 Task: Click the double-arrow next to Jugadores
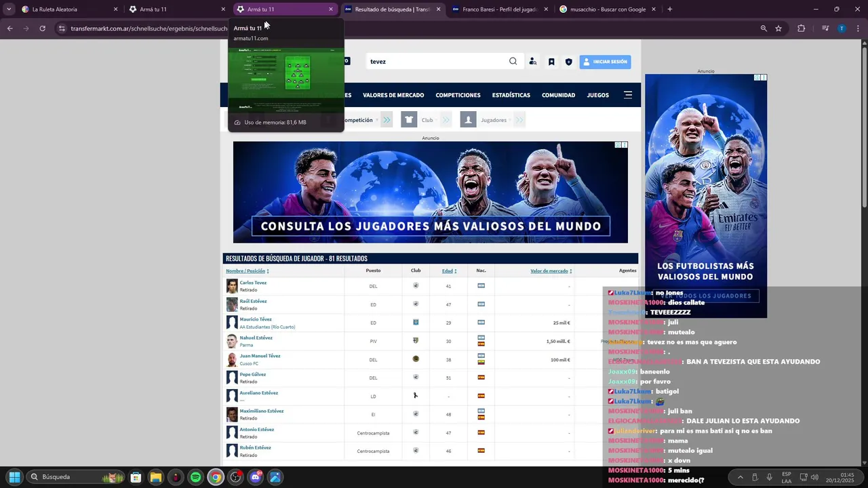[x=519, y=120]
